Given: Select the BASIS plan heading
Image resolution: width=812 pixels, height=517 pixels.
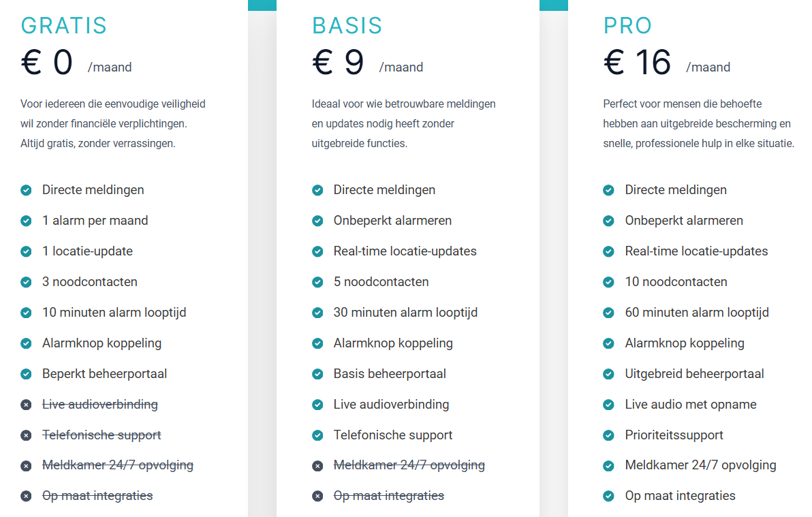Looking at the screenshot, I should 347,26.
